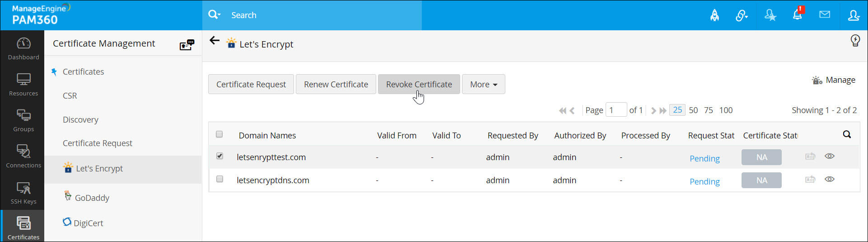This screenshot has width=868, height=242.
Task: Toggle the select-all header checkbox
Action: 219,134
